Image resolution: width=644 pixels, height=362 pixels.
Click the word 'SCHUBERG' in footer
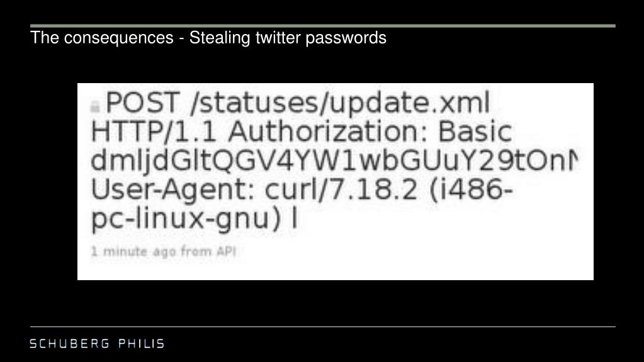[x=70, y=344]
